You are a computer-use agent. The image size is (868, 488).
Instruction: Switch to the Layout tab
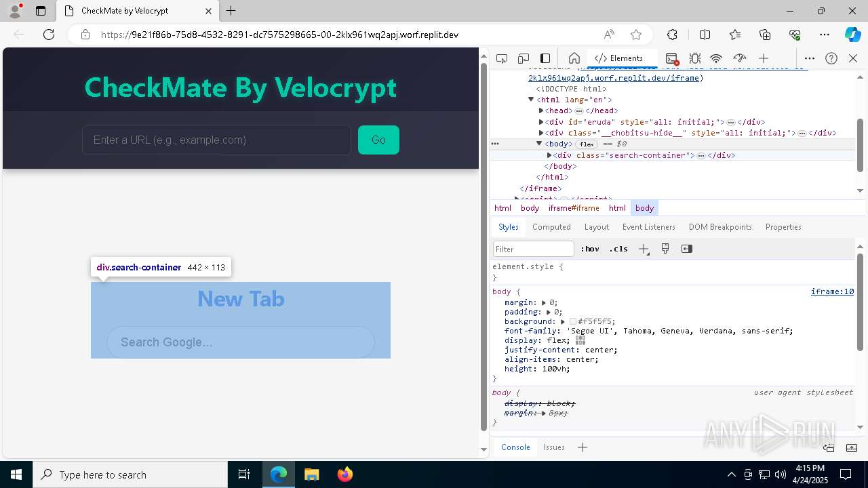(x=597, y=227)
